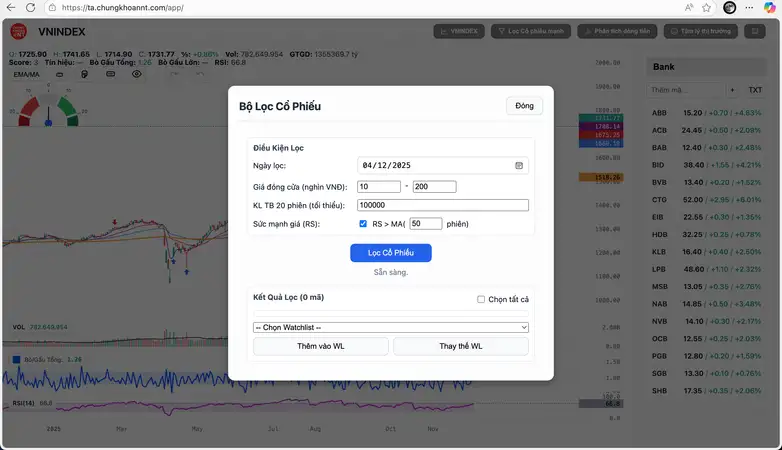Check the 'Chọn tất cả' checkbox

coord(481,299)
